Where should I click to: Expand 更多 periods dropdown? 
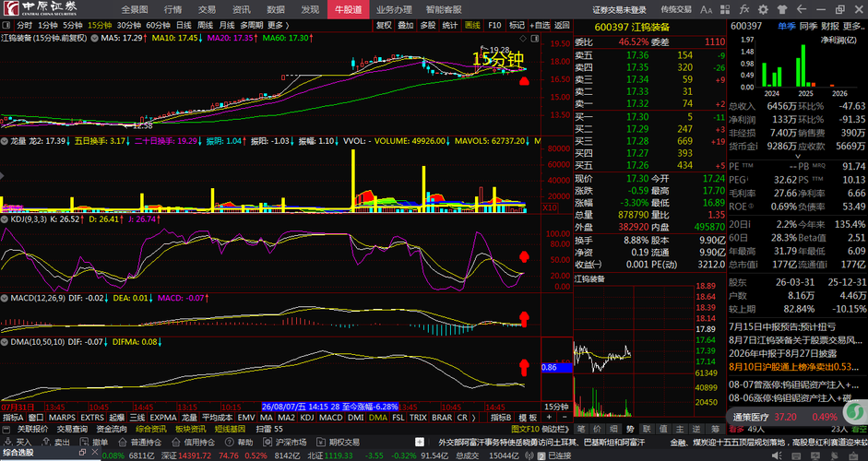(278, 25)
